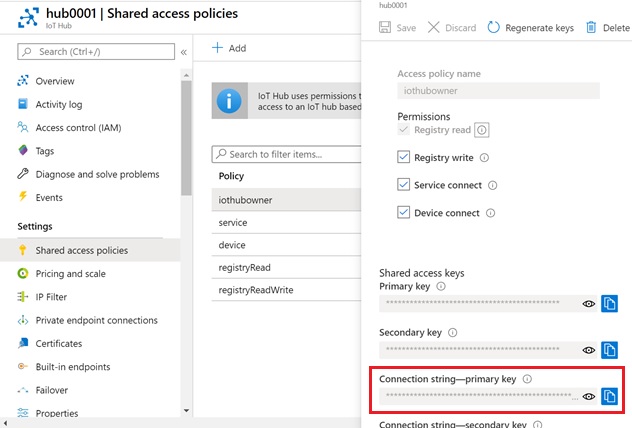Focus Search to filter items field
This screenshot has width=632, height=428.
click(x=286, y=154)
